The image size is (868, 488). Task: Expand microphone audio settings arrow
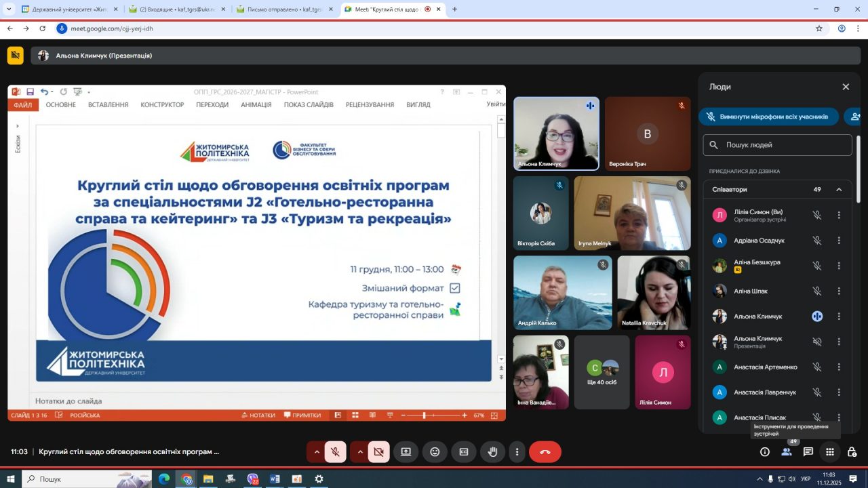316,452
